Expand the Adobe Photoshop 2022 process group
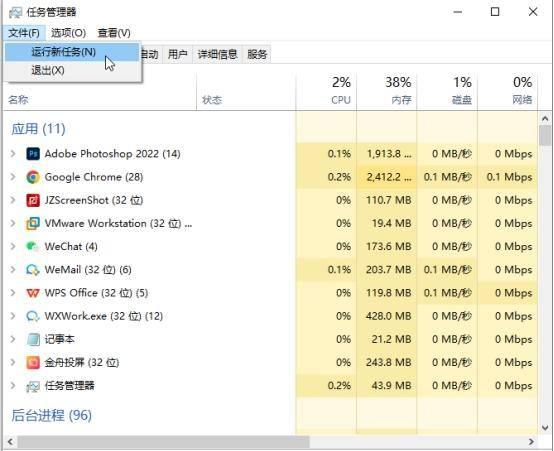The image size is (554, 451). tap(13, 154)
